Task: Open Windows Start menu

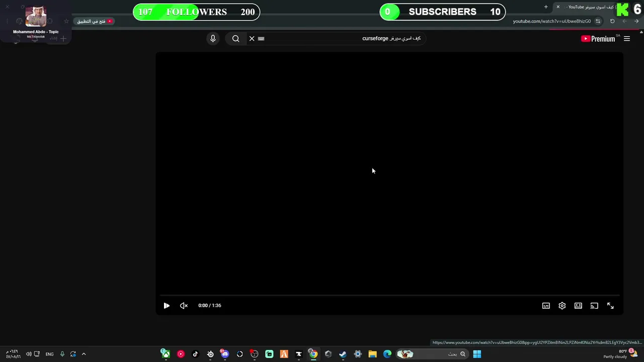Action: pos(477,354)
